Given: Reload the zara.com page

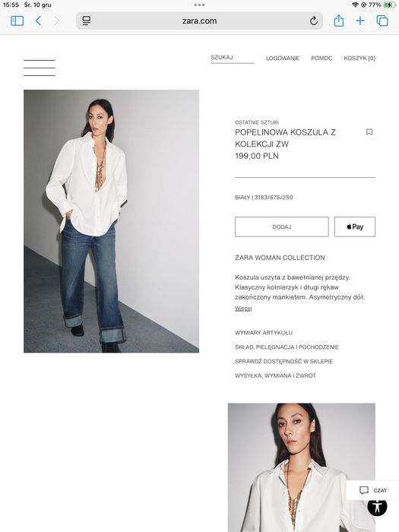Looking at the screenshot, I should pyautogui.click(x=313, y=21).
